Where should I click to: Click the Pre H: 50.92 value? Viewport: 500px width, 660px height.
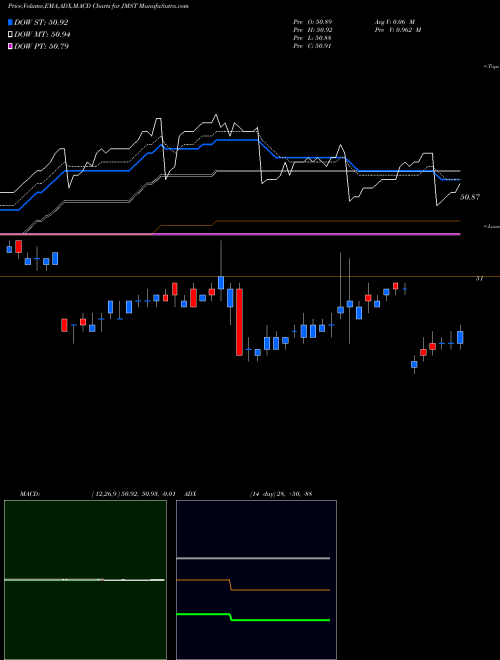point(313,30)
